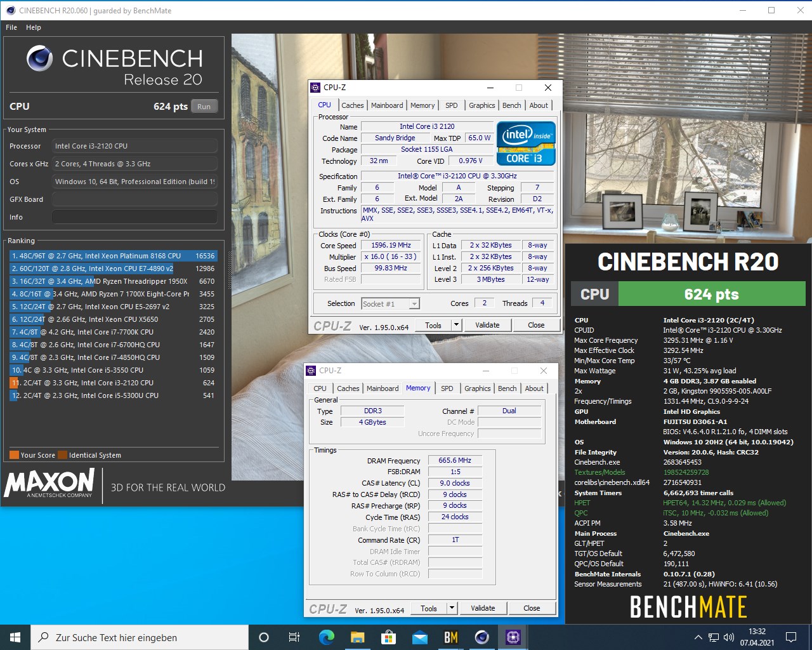Launch Microsoft Edge from taskbar
The image size is (812, 650).
[326, 637]
